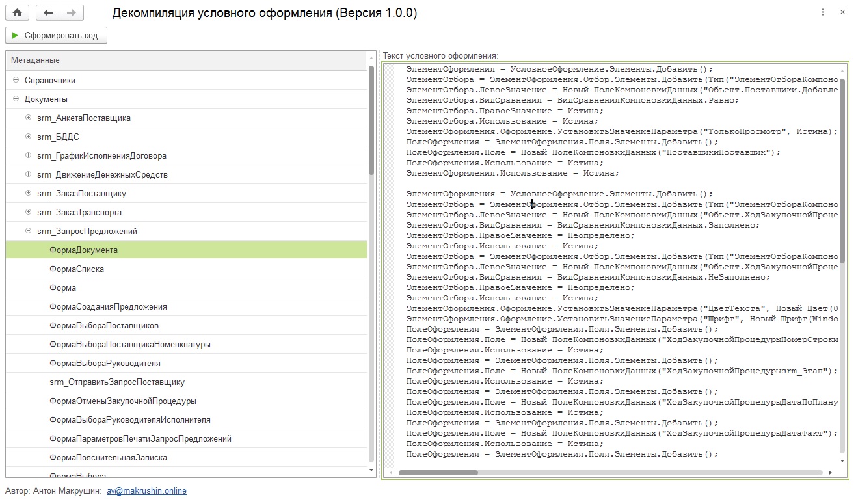The height and width of the screenshot is (504, 856).
Task: Open av@makrushin.online email link
Action: [x=146, y=491]
